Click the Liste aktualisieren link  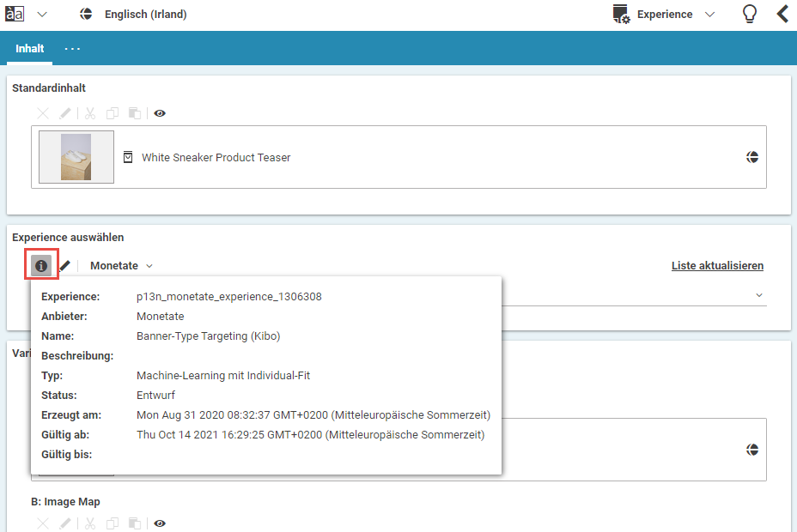click(717, 266)
